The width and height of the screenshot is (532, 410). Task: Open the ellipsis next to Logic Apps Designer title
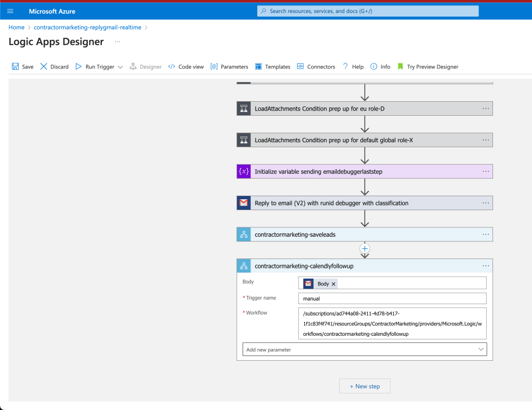tap(117, 42)
